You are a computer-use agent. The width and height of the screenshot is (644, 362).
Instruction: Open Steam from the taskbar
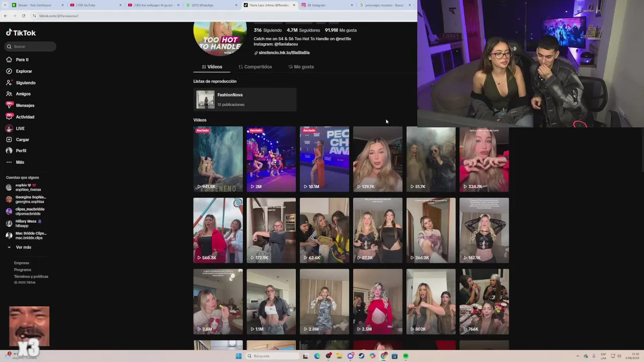[x=361, y=356]
